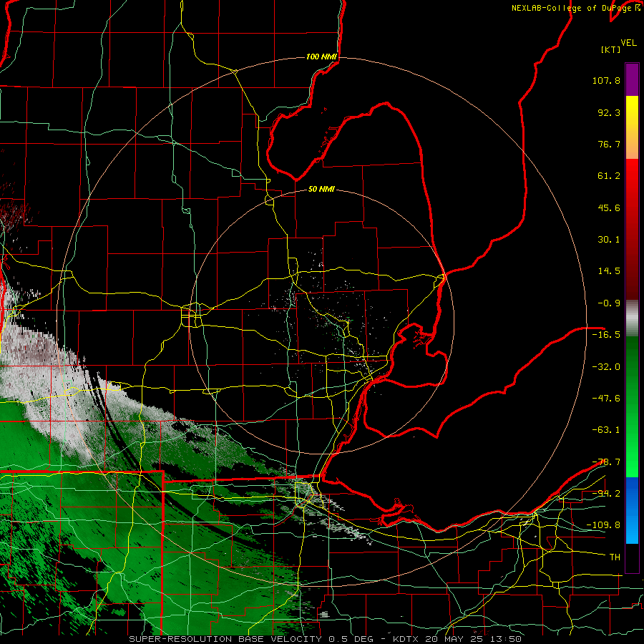
Task: Select the -63.1 legend value
Action: click(x=606, y=430)
